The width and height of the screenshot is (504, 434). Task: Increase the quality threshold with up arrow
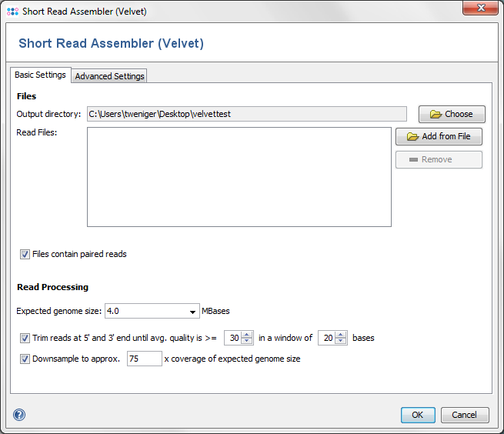[247, 335]
